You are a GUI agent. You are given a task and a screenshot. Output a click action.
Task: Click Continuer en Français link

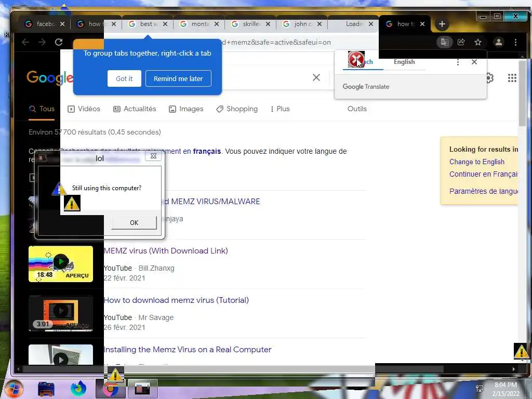pyautogui.click(x=484, y=174)
